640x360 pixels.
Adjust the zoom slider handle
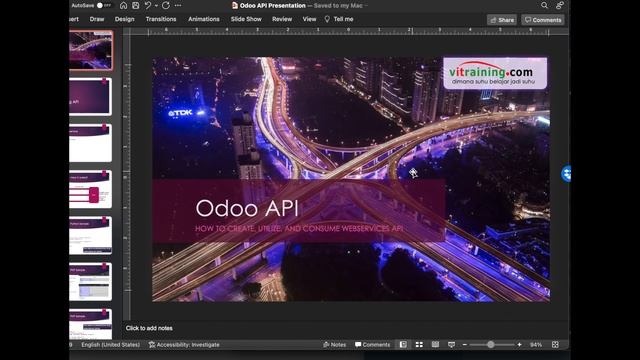tap(491, 344)
